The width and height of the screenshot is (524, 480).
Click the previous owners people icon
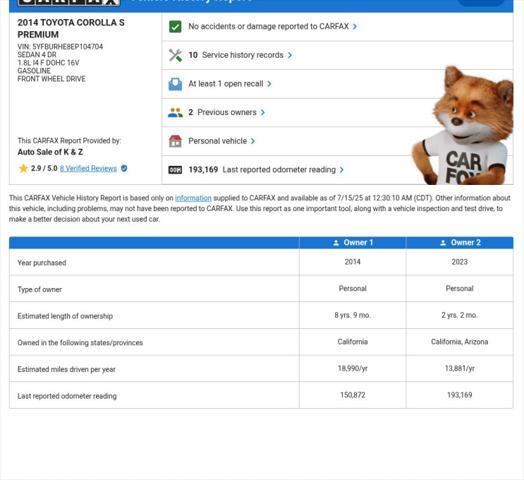coord(175,113)
